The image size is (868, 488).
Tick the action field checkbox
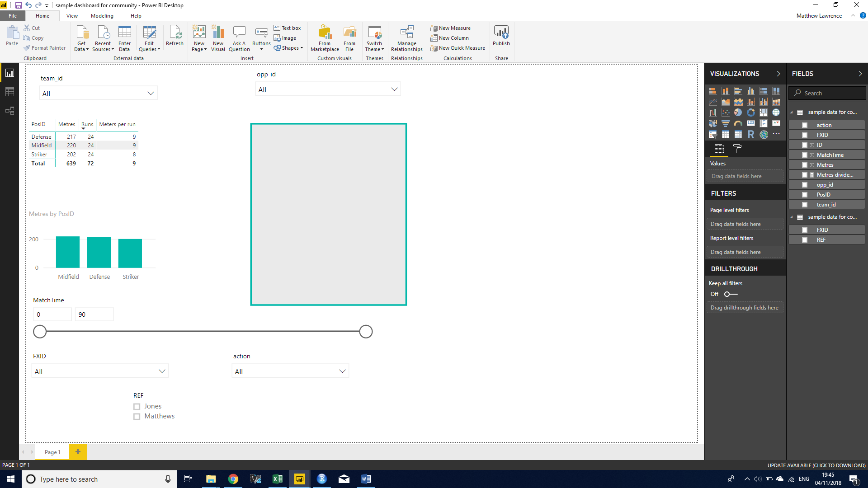[x=805, y=125]
